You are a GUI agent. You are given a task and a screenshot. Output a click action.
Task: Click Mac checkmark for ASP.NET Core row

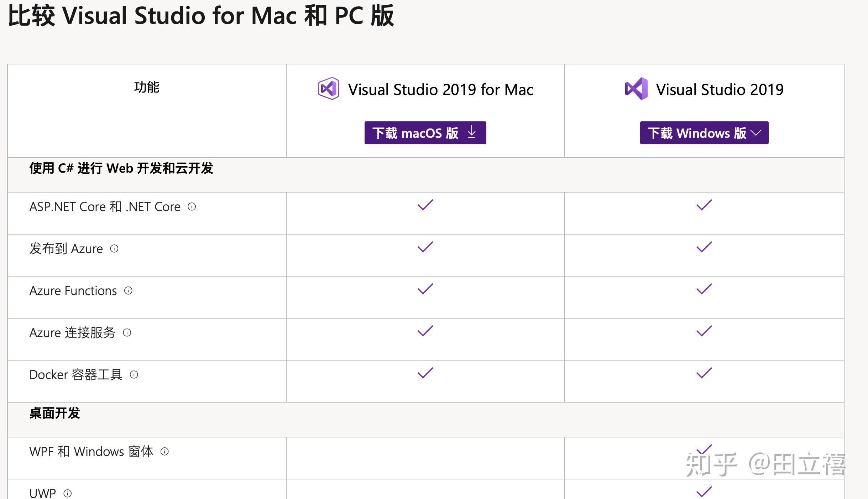[x=425, y=205]
